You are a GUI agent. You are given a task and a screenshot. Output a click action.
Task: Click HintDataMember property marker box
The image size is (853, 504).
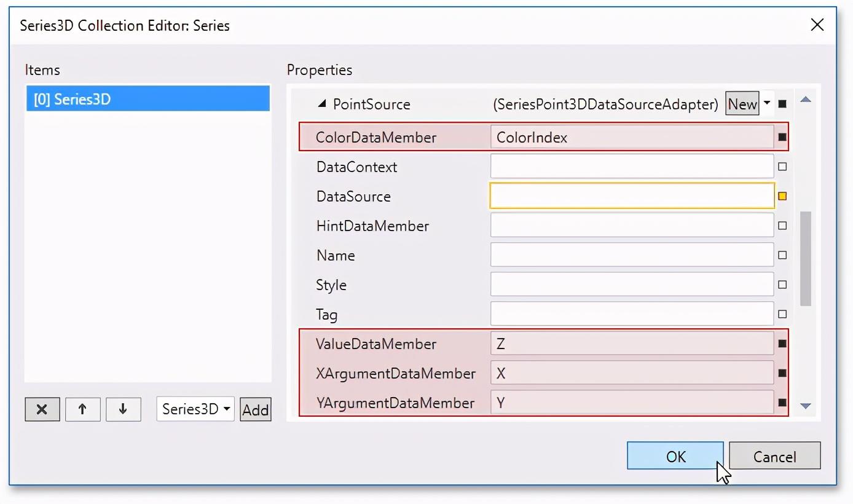click(782, 226)
